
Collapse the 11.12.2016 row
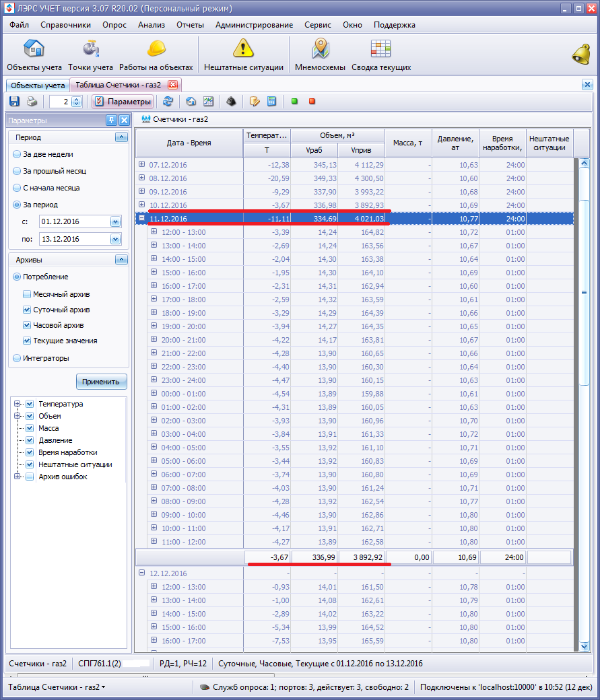click(x=142, y=218)
